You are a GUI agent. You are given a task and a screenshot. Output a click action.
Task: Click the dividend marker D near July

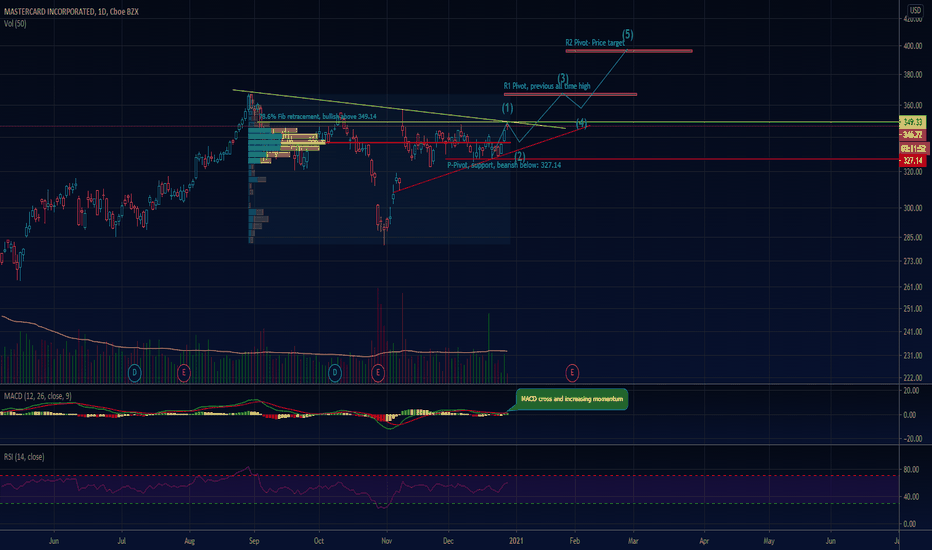click(134, 373)
